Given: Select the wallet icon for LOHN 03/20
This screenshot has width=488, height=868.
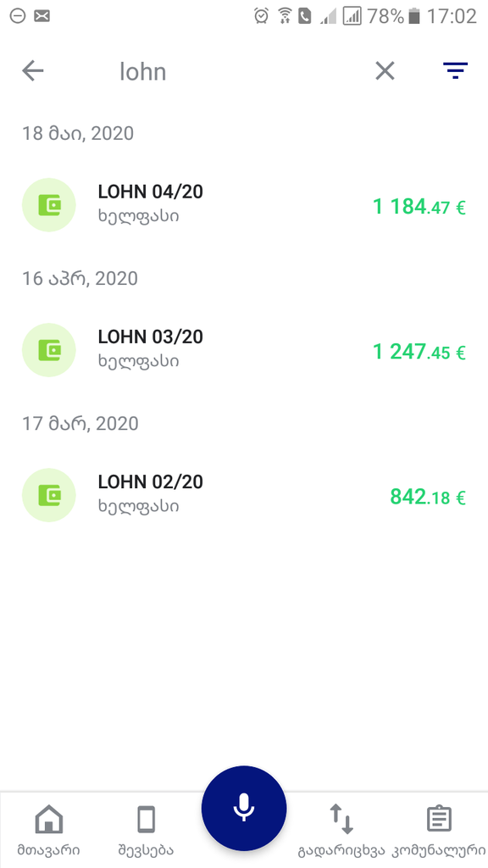Looking at the screenshot, I should [x=48, y=350].
